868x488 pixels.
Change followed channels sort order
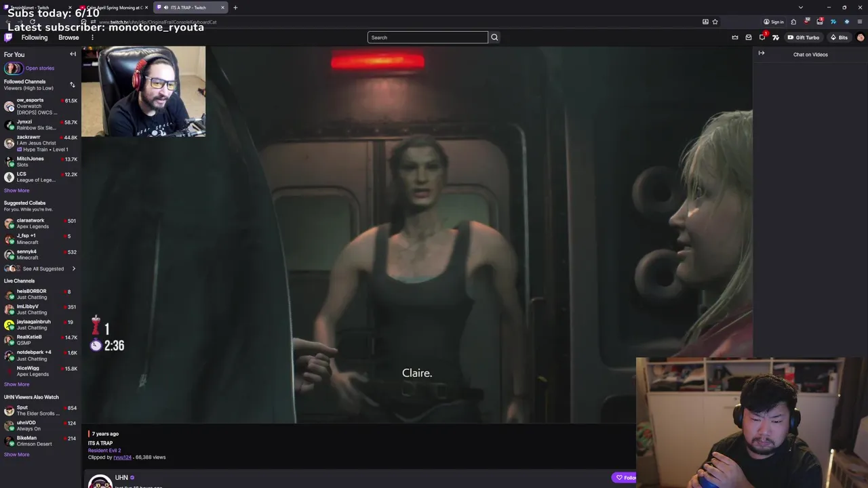72,85
